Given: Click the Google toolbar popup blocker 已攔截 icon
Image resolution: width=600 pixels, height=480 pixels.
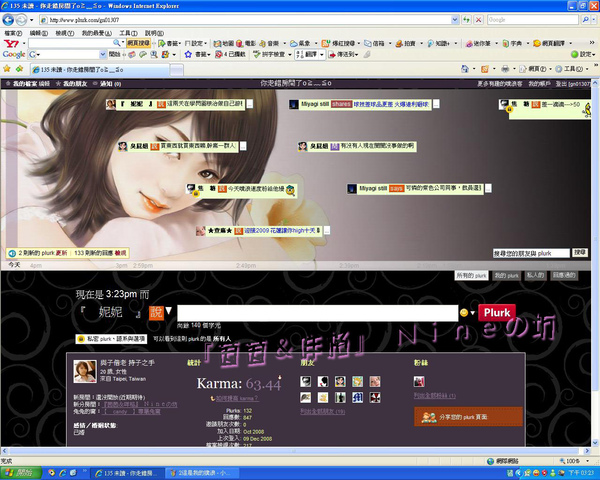Looking at the screenshot, I should click(218, 55).
